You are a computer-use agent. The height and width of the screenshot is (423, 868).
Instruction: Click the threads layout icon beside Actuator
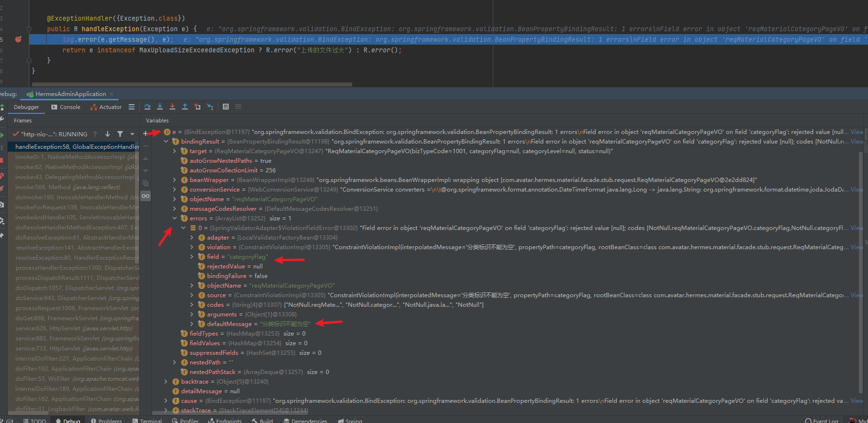[x=132, y=107]
